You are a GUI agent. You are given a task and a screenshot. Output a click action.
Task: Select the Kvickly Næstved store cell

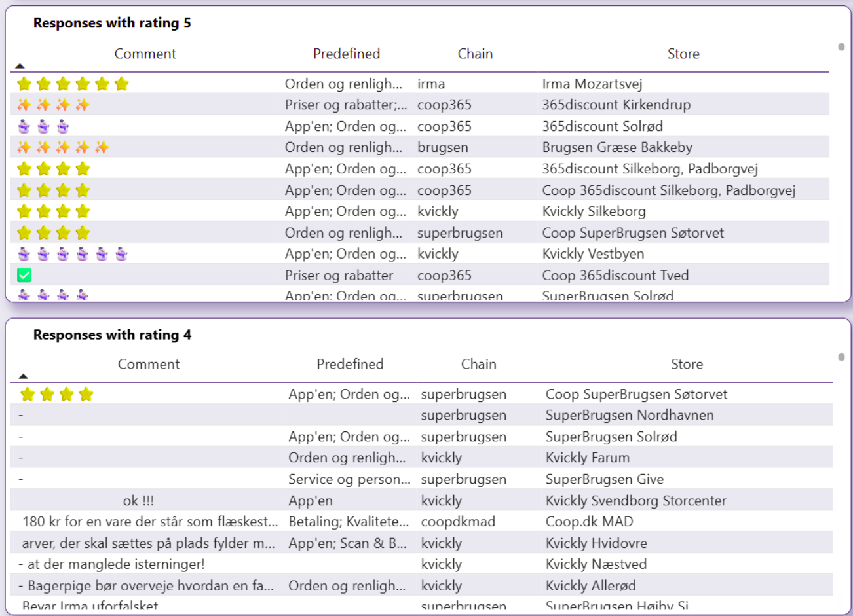[596, 564]
